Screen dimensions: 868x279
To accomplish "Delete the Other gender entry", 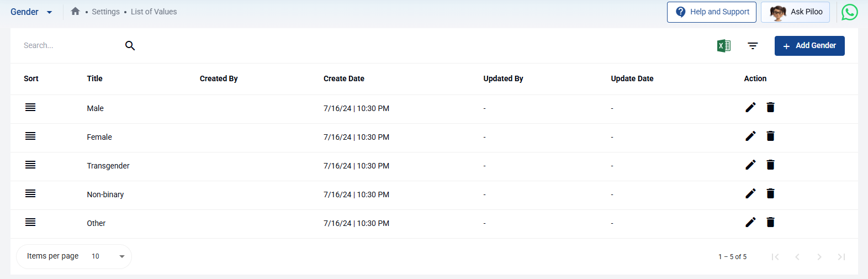I will pyautogui.click(x=770, y=222).
